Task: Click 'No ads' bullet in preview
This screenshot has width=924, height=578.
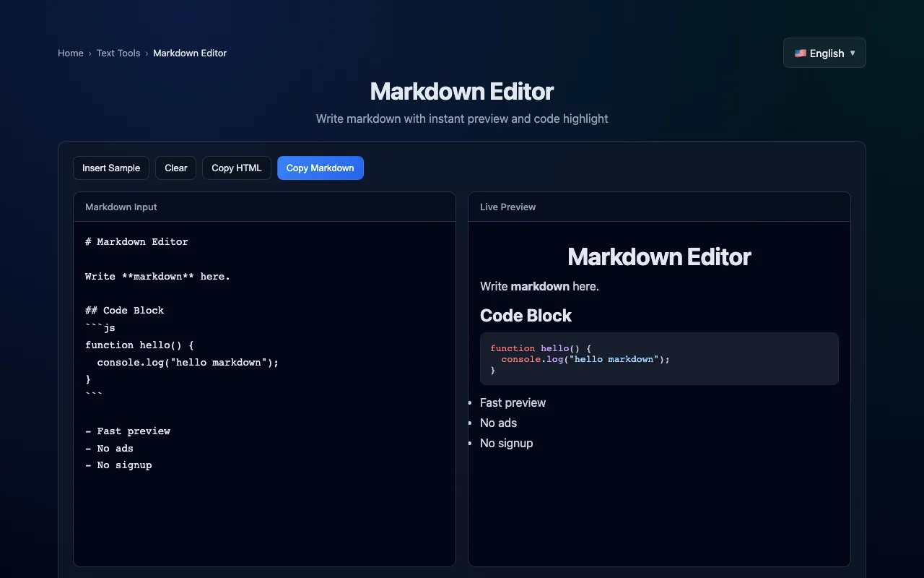Action: (498, 423)
